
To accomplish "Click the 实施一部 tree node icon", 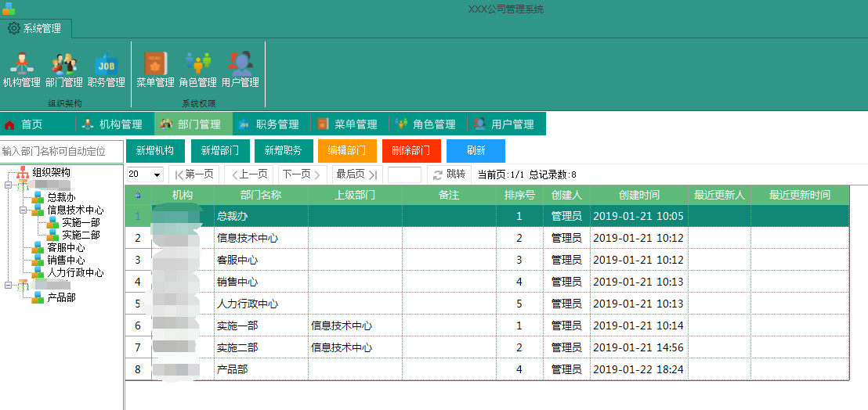I will tap(52, 223).
